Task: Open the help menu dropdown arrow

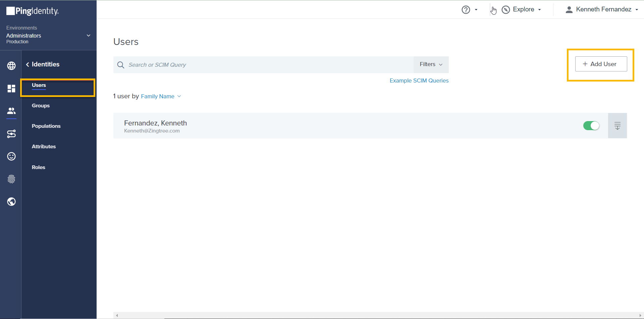Action: click(476, 10)
